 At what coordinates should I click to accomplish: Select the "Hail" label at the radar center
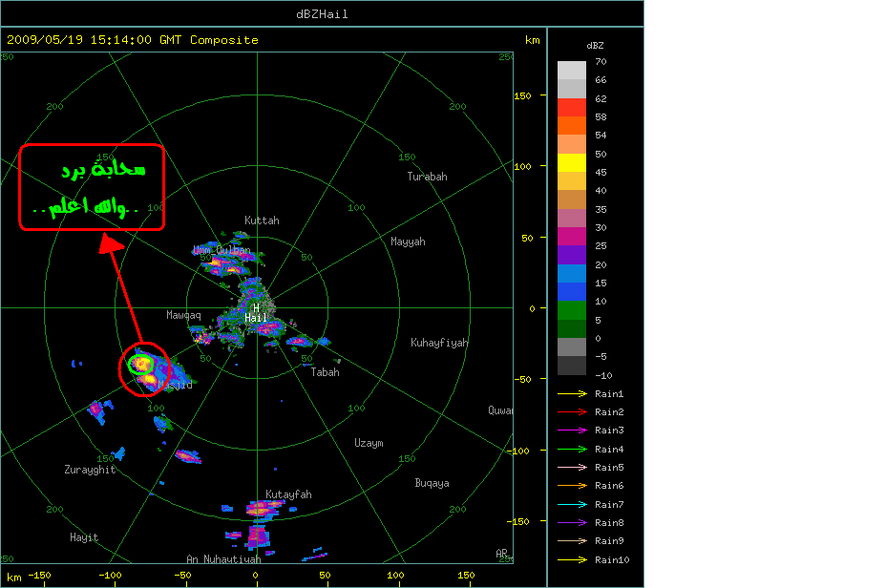(256, 318)
